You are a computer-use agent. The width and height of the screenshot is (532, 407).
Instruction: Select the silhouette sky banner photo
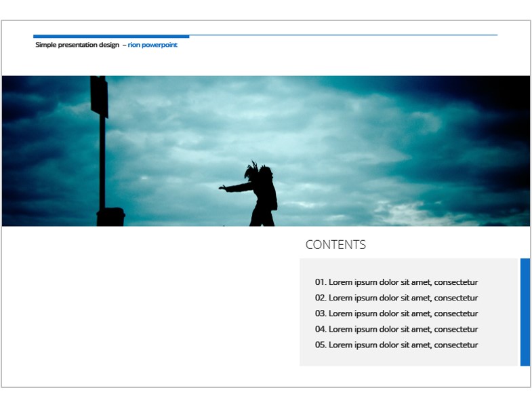click(x=266, y=151)
